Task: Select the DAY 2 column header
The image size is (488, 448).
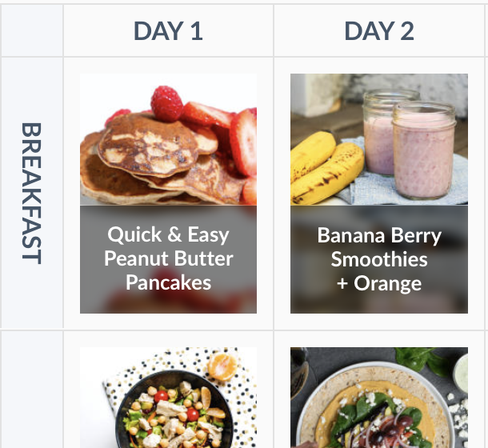Action: click(x=379, y=31)
